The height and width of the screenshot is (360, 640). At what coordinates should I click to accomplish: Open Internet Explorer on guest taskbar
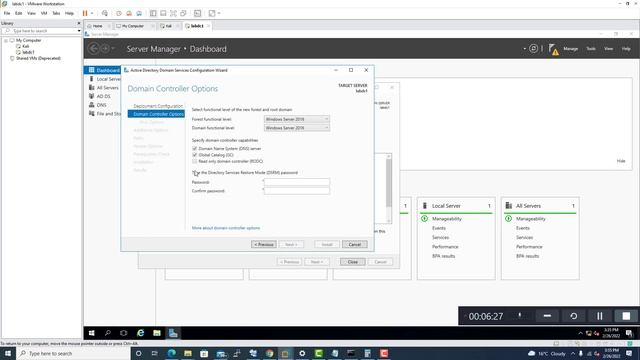[140, 333]
